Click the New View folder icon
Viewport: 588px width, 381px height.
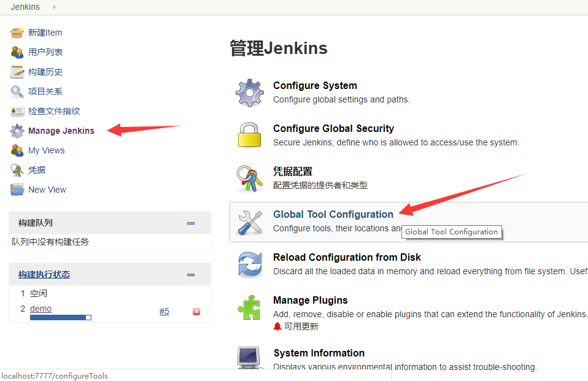coord(17,190)
